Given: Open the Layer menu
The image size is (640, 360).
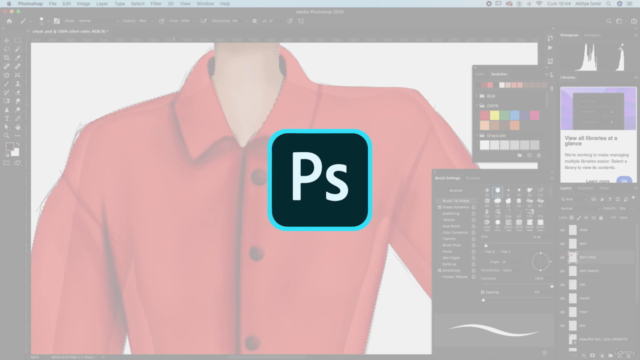Looking at the screenshot, I should click(102, 4).
